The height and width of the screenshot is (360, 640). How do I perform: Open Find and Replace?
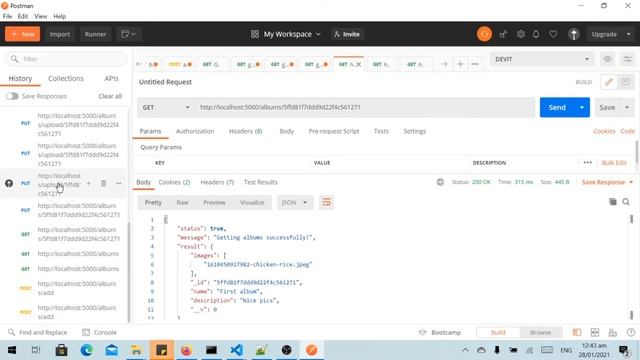[38, 332]
